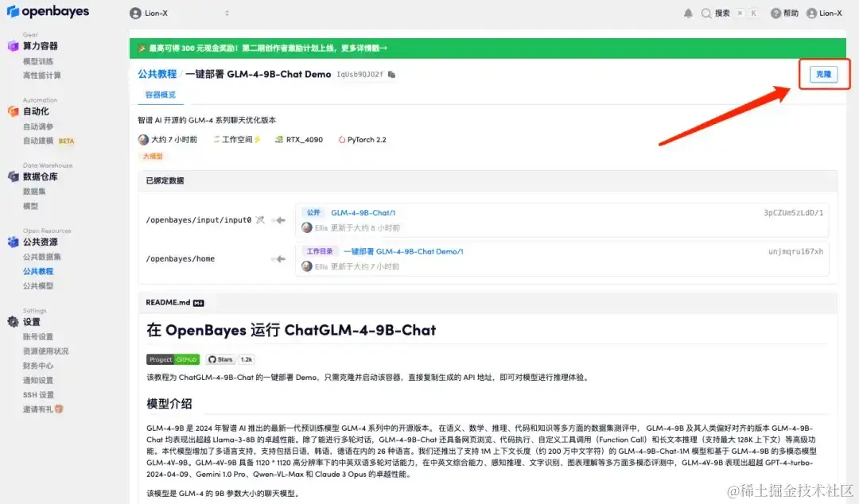Screen dimensions: 859x504
Task: Click the gift icon beside 邀请有礼
Action: (x=59, y=409)
